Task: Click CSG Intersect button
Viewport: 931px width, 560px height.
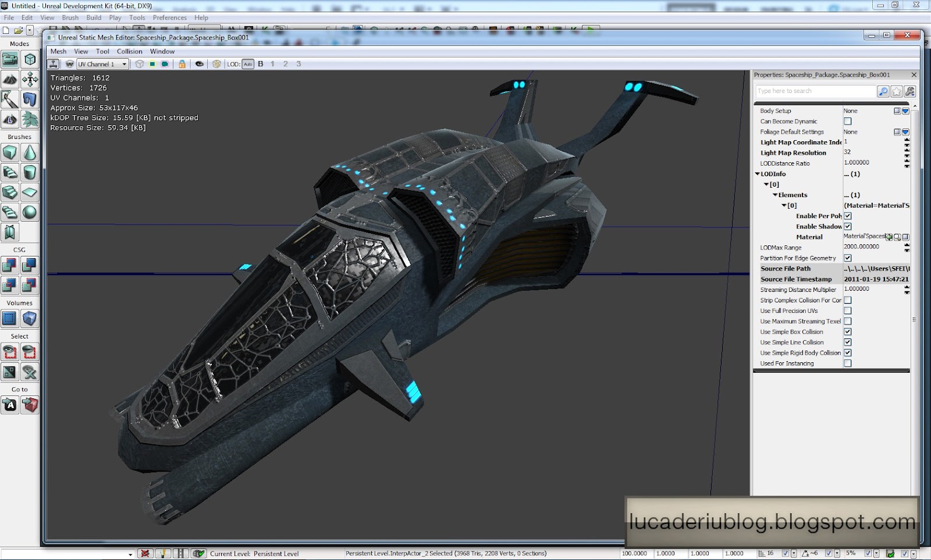Action: click(10, 285)
